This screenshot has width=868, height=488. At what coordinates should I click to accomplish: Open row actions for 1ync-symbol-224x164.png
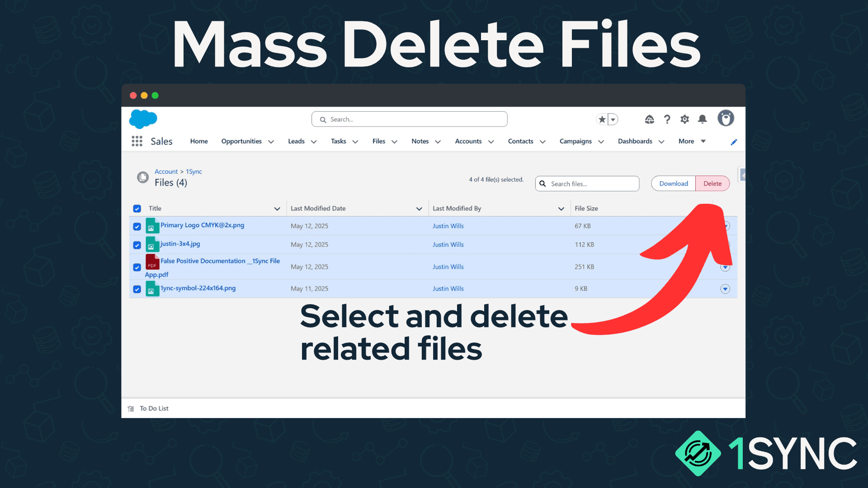pyautogui.click(x=725, y=289)
